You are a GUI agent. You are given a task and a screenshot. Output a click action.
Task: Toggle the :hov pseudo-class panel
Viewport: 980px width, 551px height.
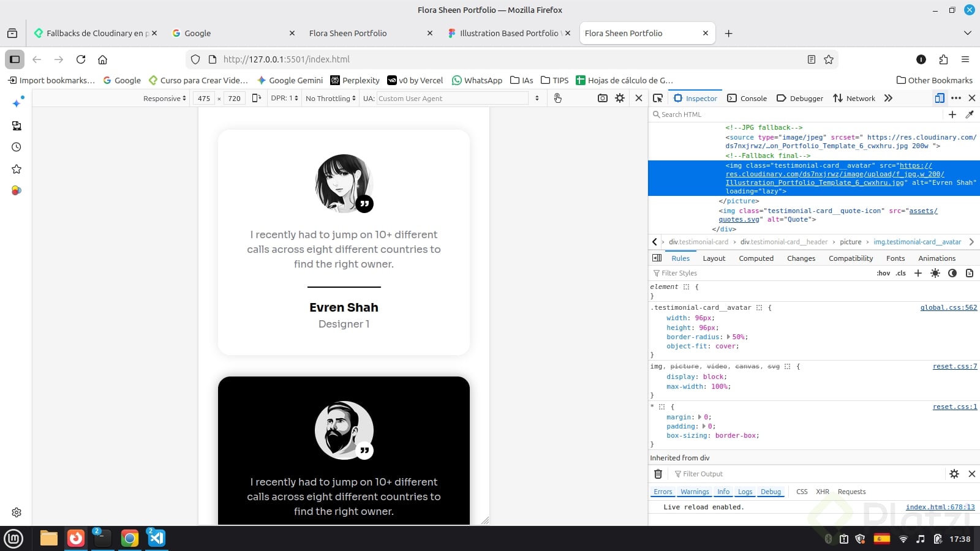pyautogui.click(x=883, y=273)
